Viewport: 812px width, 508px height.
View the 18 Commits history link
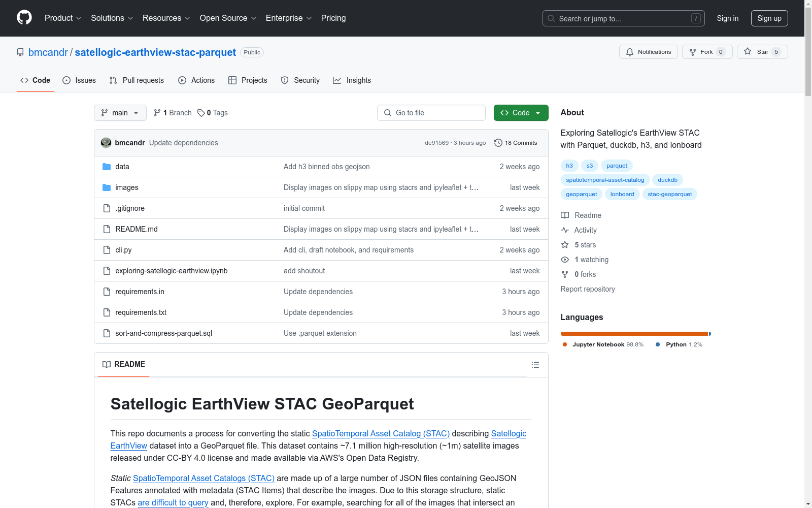point(516,143)
